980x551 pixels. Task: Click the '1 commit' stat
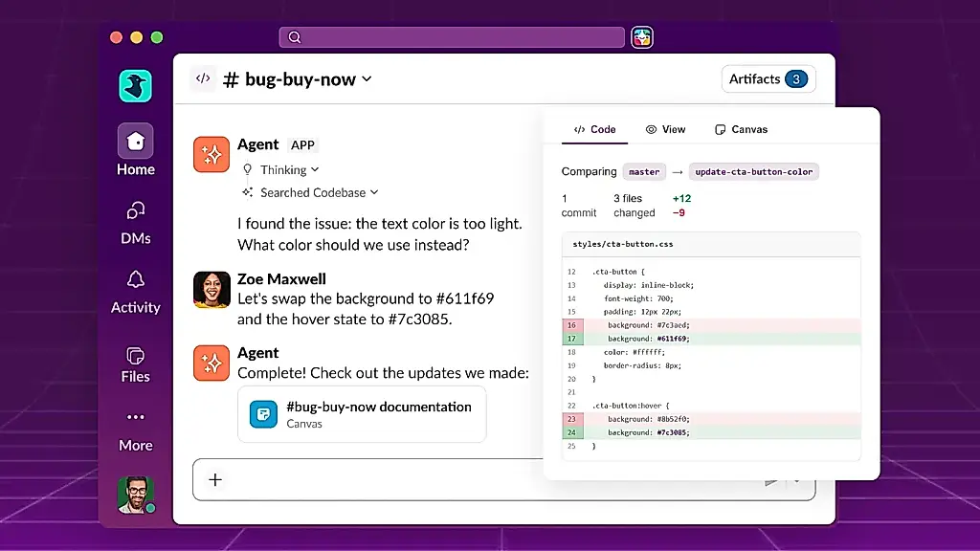click(x=579, y=206)
